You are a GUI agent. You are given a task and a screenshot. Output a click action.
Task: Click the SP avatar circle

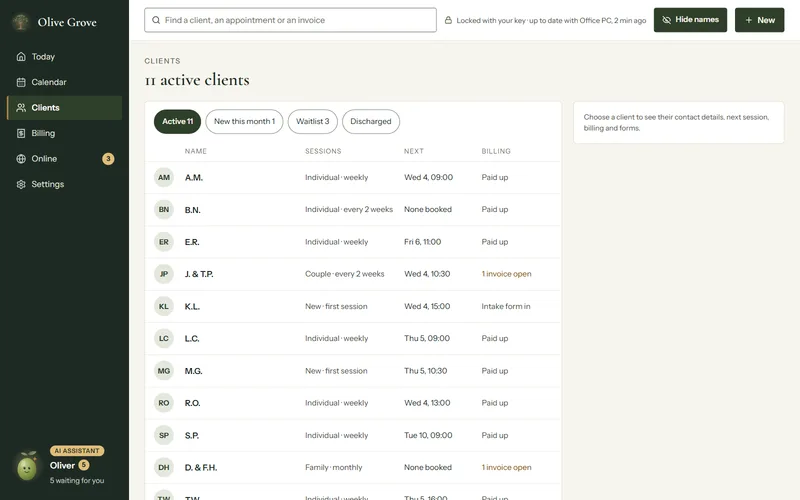[164, 435]
